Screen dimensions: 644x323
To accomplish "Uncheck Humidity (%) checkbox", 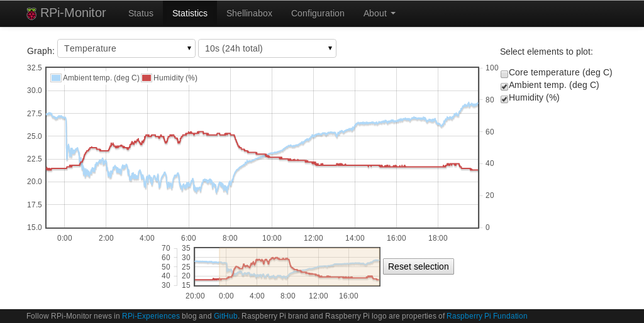I will (x=504, y=99).
